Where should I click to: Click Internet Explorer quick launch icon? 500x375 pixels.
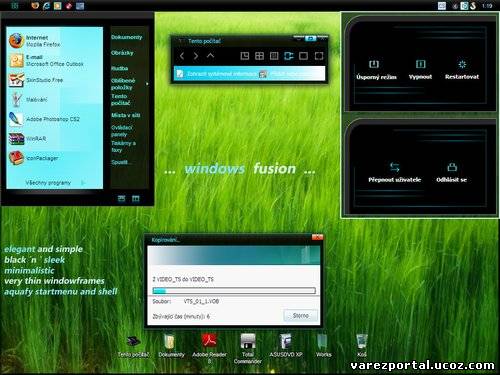point(46,5)
